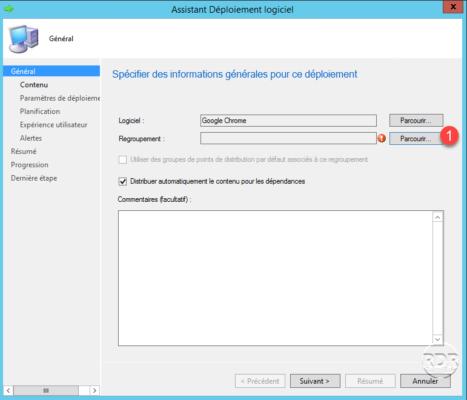The image size is (467, 400).
Task: Select the Dernière étape step
Action: pyautogui.click(x=34, y=178)
